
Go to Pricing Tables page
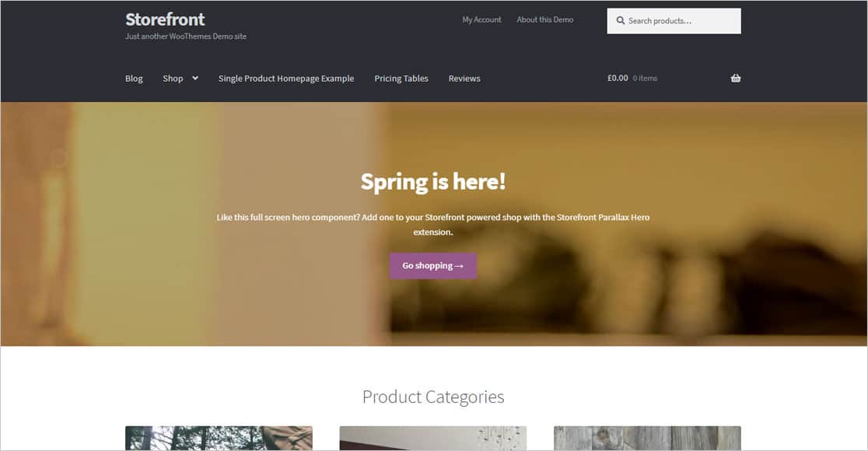pos(401,79)
